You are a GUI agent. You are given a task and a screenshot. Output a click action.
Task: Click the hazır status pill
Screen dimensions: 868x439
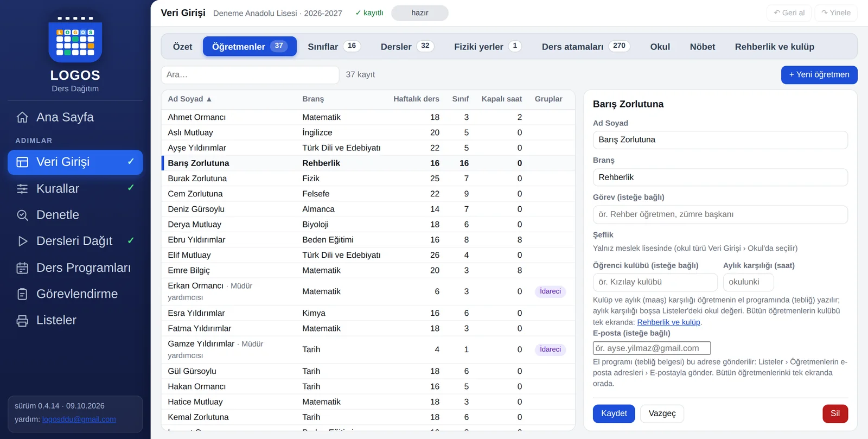point(420,13)
